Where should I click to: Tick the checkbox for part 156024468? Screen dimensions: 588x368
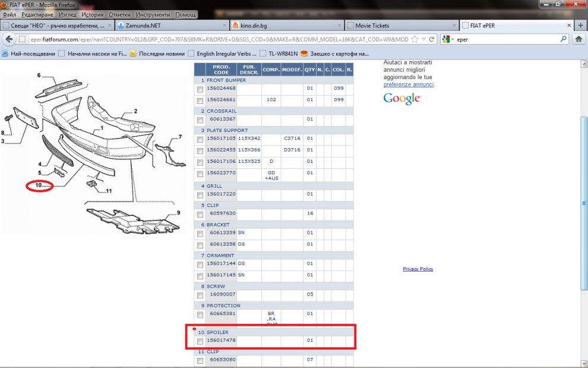[200, 89]
